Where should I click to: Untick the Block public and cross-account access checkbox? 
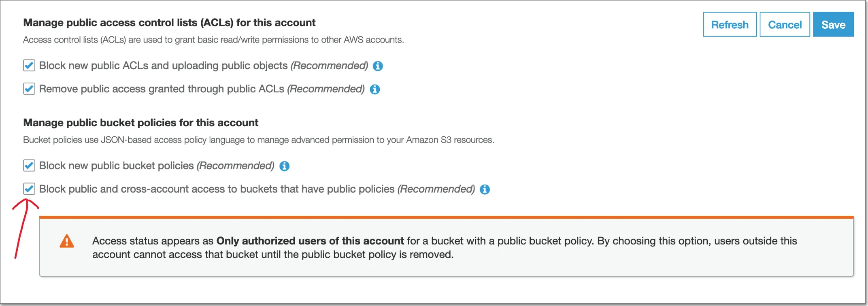coord(29,189)
